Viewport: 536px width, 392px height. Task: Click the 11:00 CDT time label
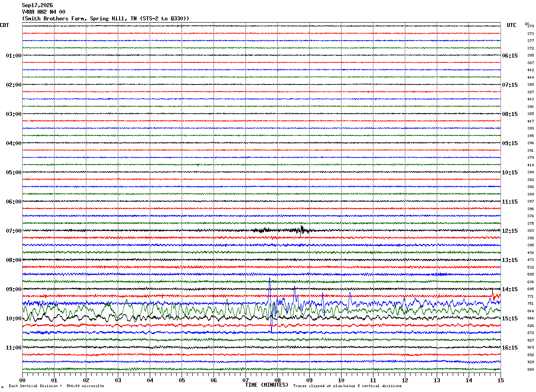click(13, 348)
